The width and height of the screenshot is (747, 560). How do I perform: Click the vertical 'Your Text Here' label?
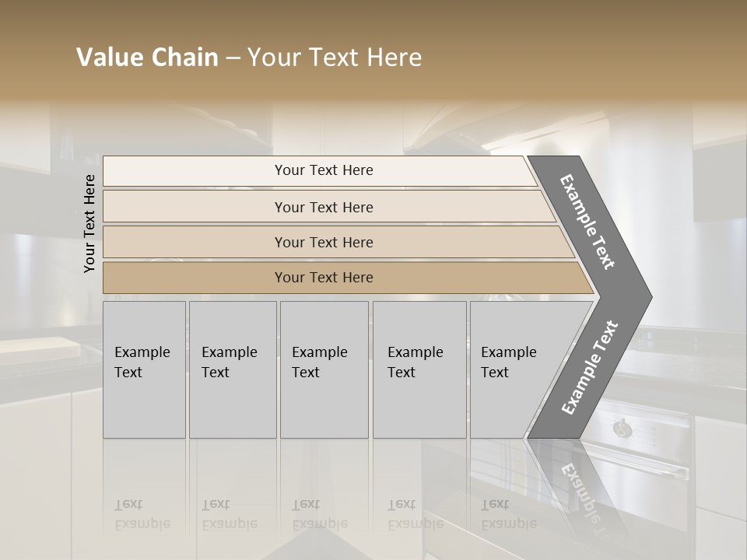point(90,223)
